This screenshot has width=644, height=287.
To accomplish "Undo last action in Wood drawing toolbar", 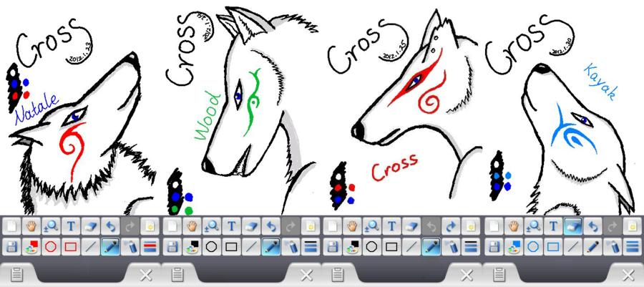I will [271, 226].
